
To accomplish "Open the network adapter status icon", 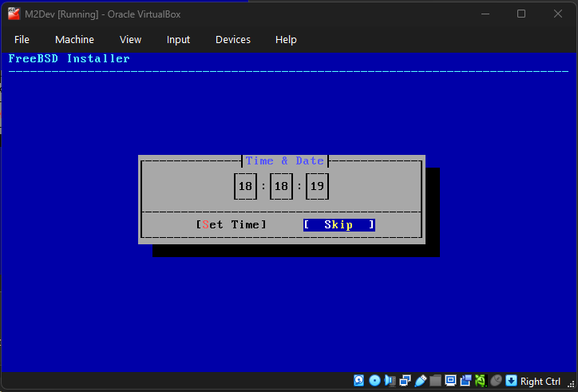I will pyautogui.click(x=405, y=381).
